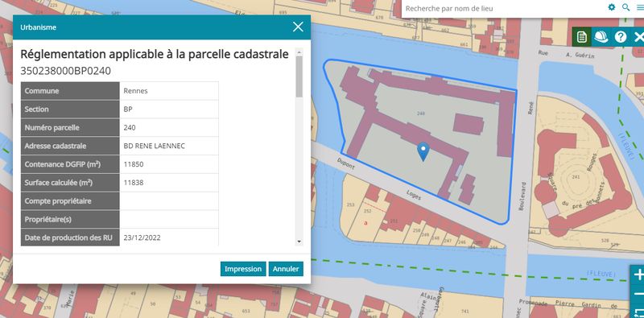Click the Propriétaire(s) label cell

point(70,220)
